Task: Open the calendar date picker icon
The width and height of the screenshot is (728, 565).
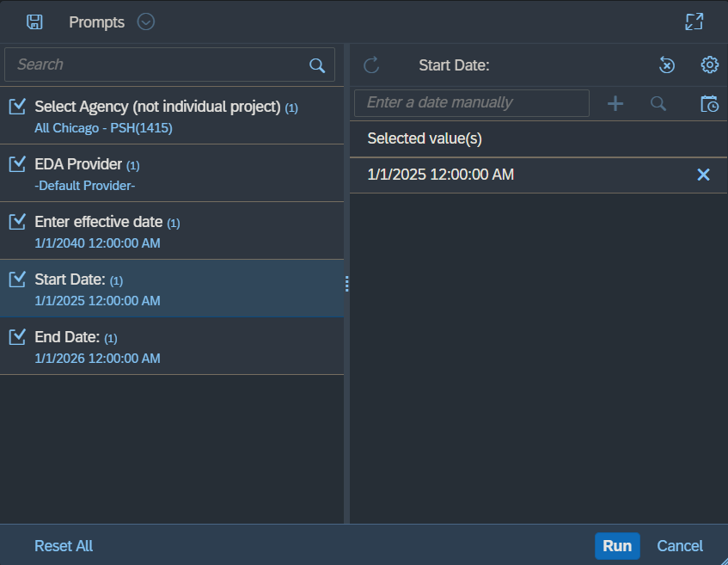Action: pos(709,103)
